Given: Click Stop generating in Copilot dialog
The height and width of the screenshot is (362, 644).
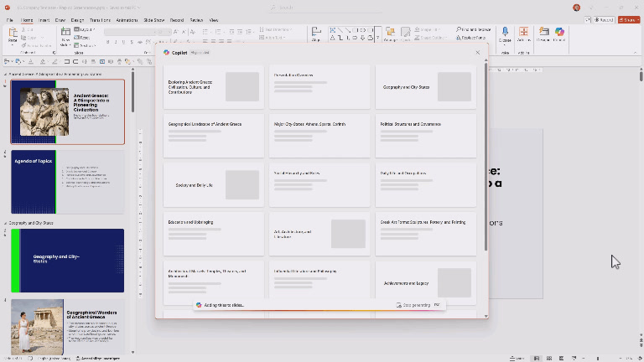Looking at the screenshot, I should pyautogui.click(x=418, y=305).
